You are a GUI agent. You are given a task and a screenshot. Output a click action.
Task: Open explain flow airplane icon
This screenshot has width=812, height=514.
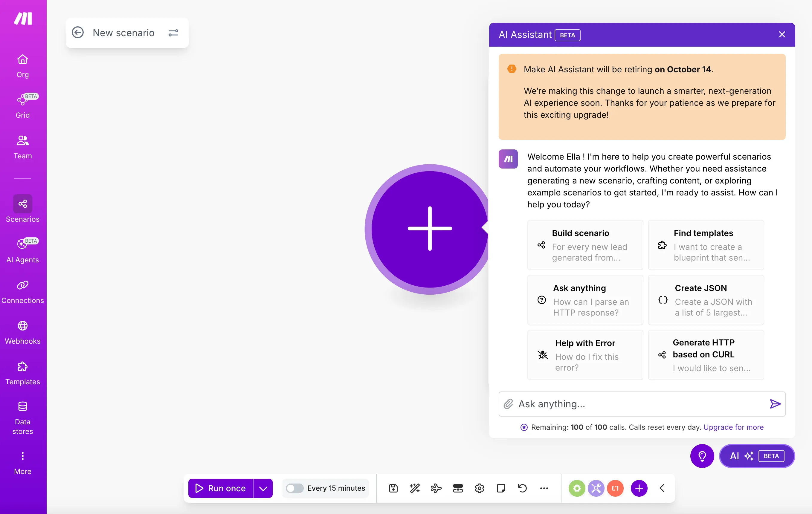pos(436,488)
